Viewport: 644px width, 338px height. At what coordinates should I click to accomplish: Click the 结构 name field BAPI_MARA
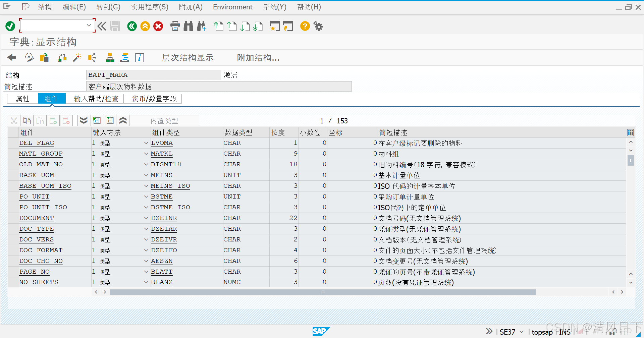coord(154,75)
